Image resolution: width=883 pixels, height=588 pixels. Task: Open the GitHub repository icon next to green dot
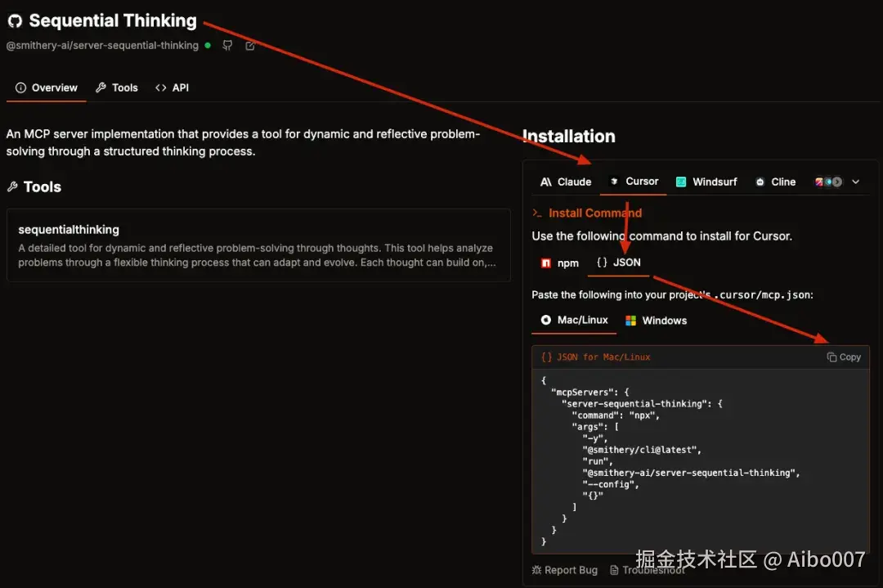pos(227,46)
